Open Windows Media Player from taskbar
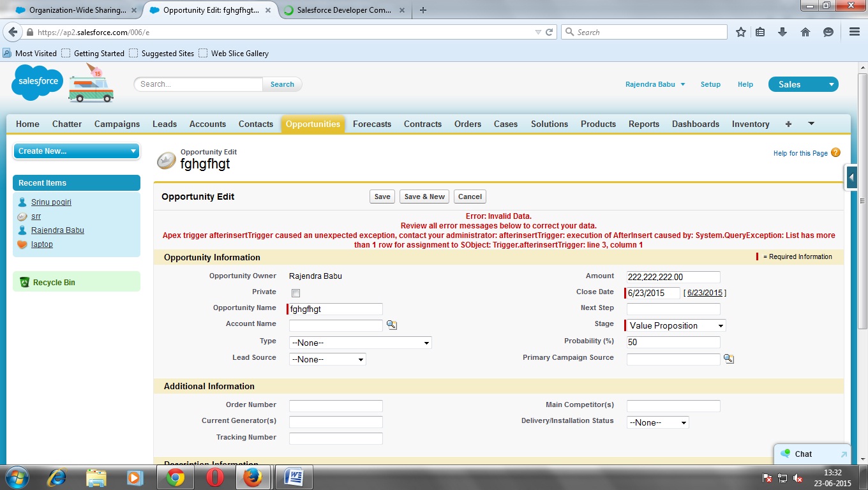868x490 pixels. tap(135, 477)
